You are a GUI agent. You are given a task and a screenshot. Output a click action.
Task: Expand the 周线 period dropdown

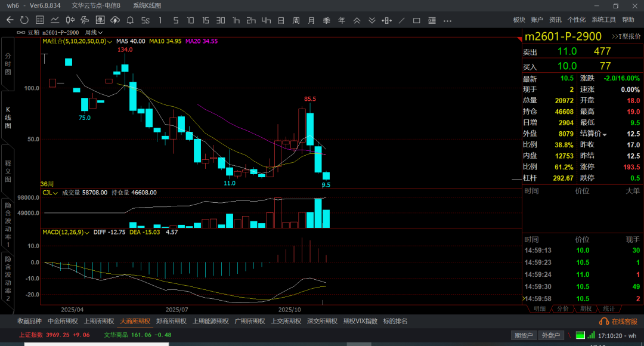[94, 32]
